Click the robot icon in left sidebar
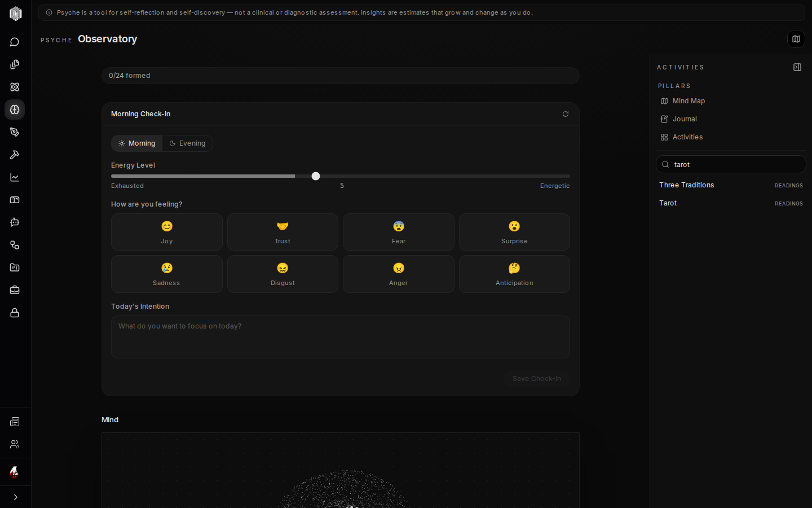 tap(15, 222)
